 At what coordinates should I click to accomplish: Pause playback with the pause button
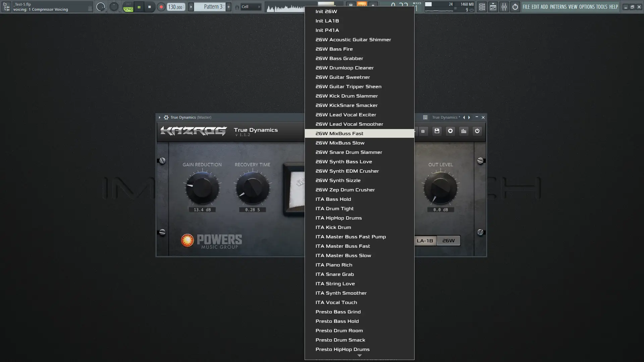[139, 7]
